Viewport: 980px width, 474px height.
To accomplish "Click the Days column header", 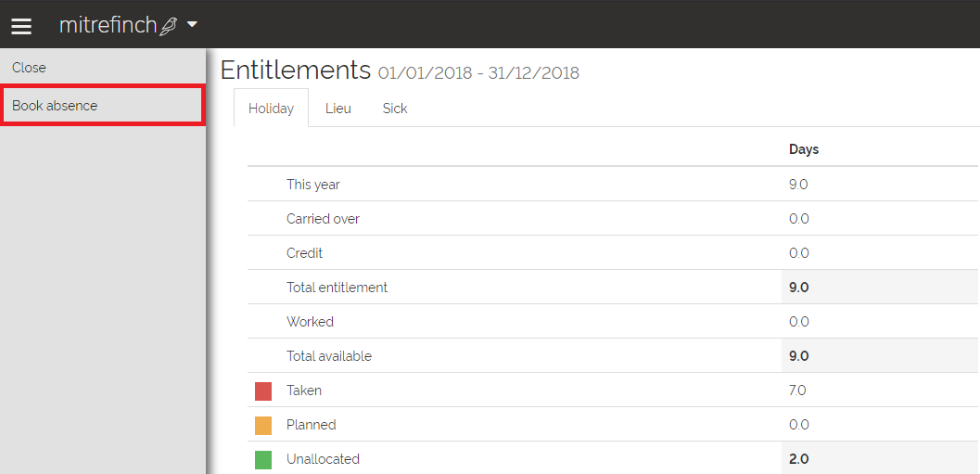I will coord(804,149).
